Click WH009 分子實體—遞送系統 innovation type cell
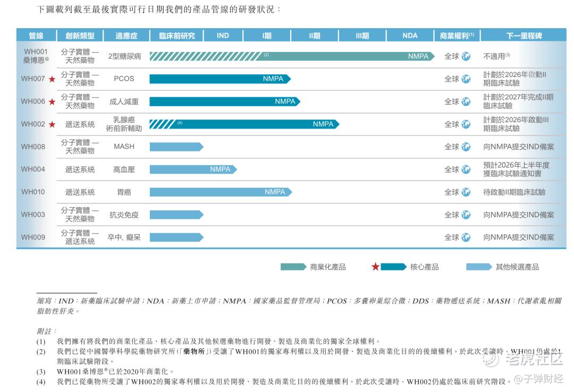Image resolution: width=574 pixels, height=392 pixels. pos(80,237)
